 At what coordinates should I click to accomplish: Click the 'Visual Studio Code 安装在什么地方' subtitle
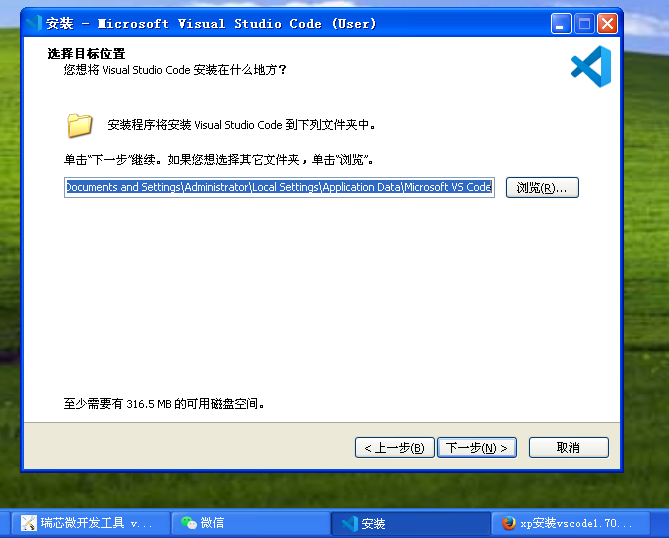[x=175, y=70]
